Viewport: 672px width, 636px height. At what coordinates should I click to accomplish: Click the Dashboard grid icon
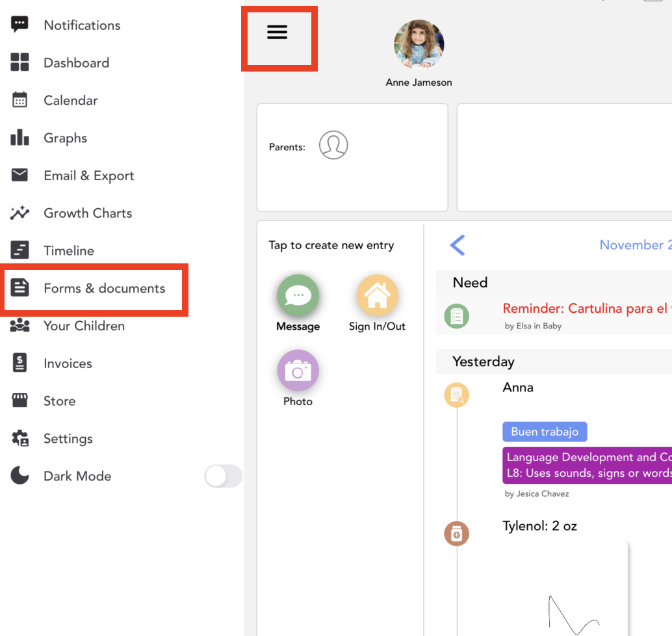click(19, 62)
